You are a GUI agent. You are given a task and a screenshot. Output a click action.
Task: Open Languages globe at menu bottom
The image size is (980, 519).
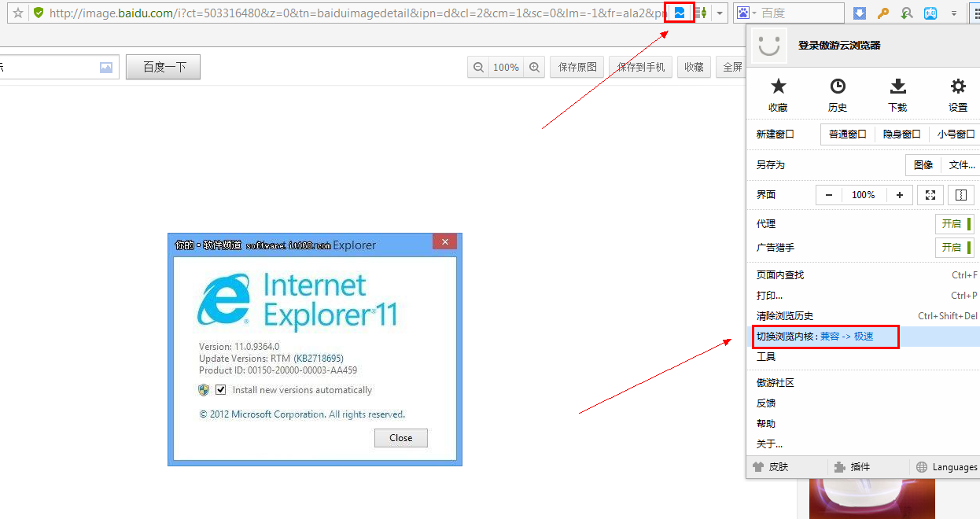coord(946,467)
